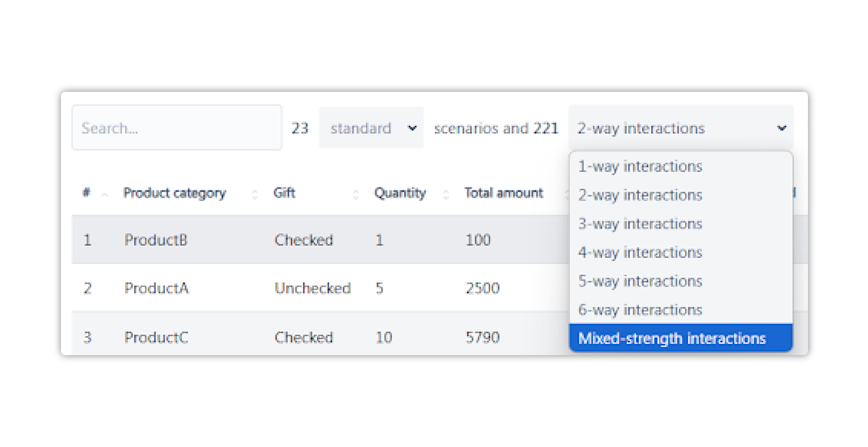This screenshot has height=447, width=868.
Task: Select 4-way interactions from the list
Action: [640, 253]
